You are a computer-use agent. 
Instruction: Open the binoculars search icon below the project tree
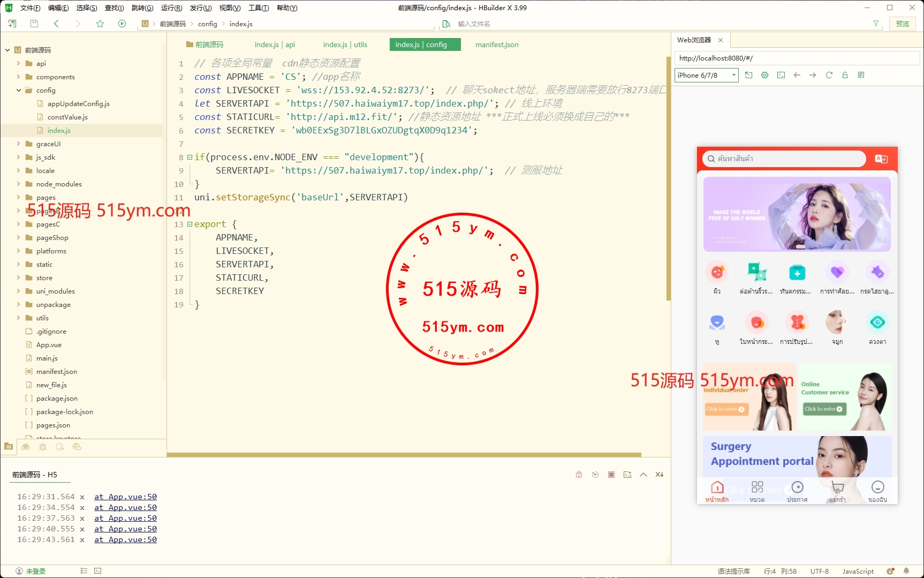point(26,447)
